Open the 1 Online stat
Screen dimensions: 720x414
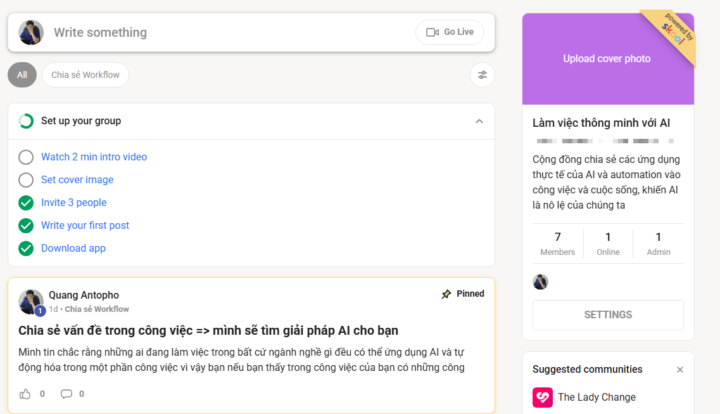point(608,243)
